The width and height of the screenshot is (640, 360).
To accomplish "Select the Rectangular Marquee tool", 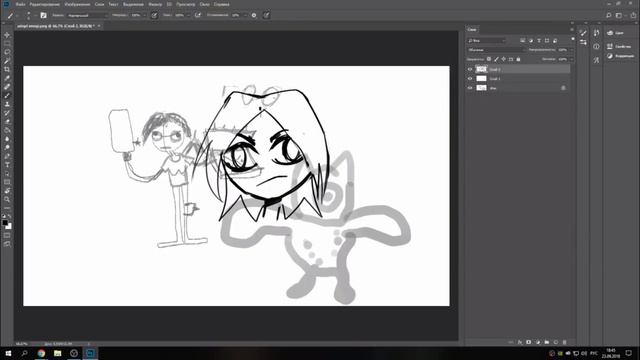I will [7, 44].
